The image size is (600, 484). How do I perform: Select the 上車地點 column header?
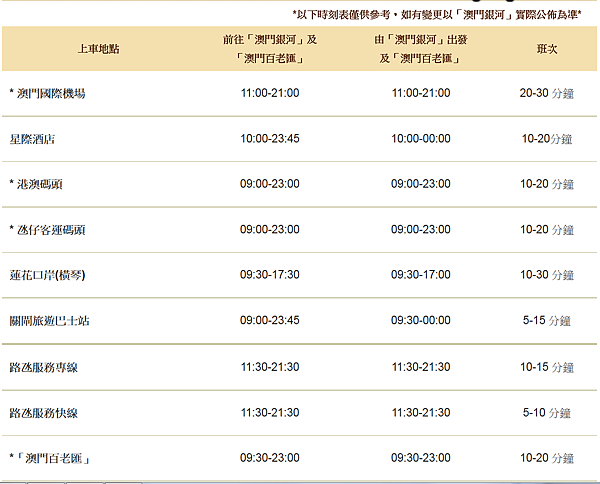click(x=99, y=49)
